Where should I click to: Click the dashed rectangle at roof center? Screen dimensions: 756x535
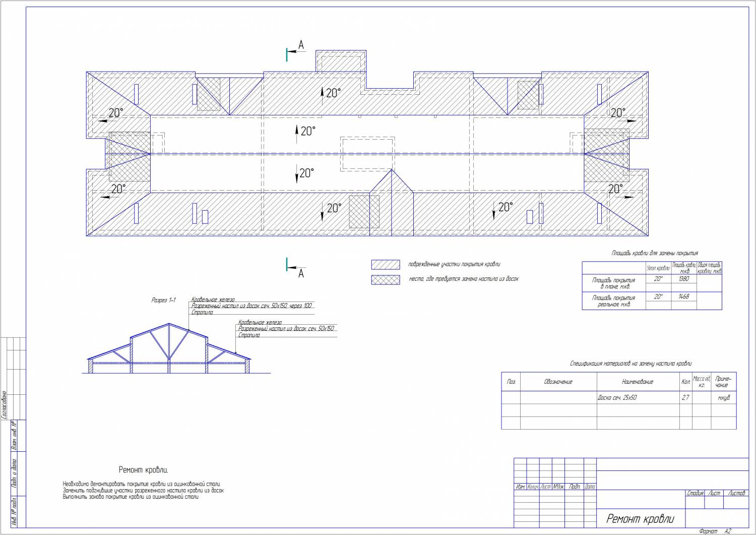pos(367,153)
